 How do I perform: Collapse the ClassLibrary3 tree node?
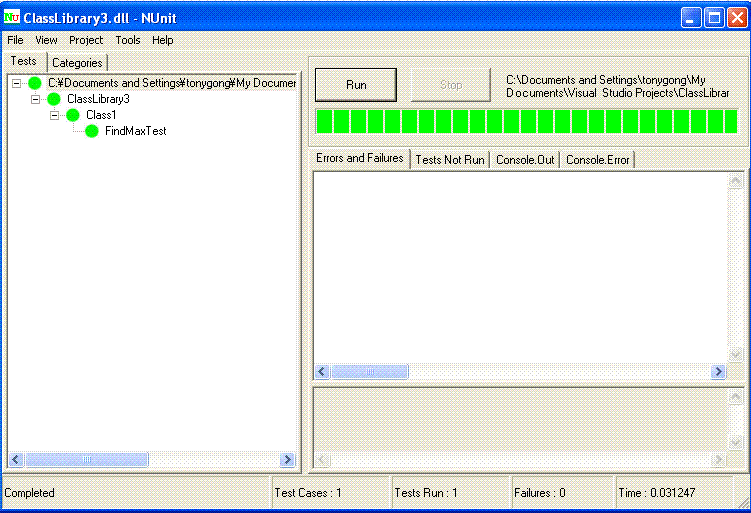point(35,100)
